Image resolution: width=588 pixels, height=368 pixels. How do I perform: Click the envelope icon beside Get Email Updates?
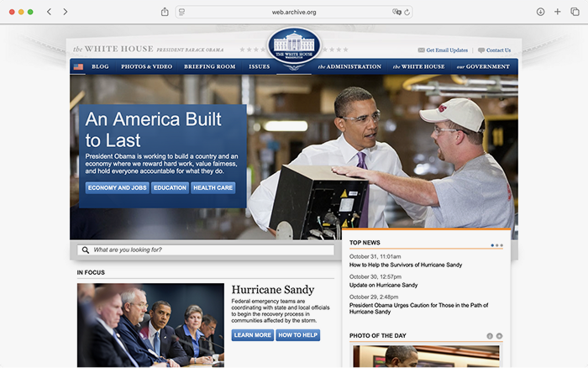422,50
